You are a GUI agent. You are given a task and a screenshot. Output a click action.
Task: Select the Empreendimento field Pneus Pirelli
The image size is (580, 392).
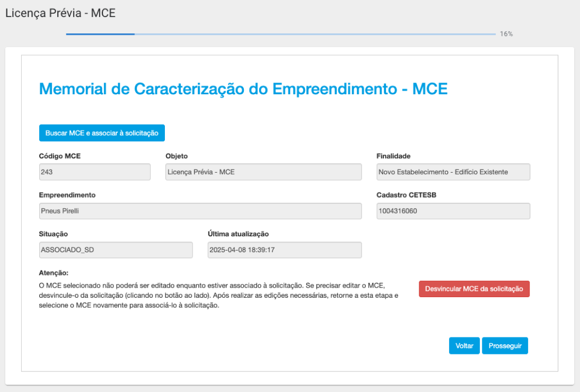200,211
